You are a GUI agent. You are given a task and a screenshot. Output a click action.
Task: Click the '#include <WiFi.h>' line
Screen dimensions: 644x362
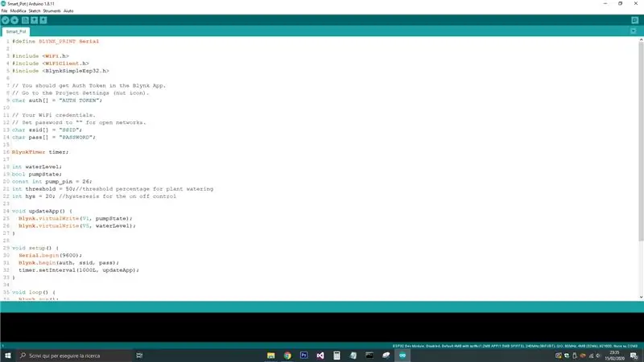click(40, 56)
